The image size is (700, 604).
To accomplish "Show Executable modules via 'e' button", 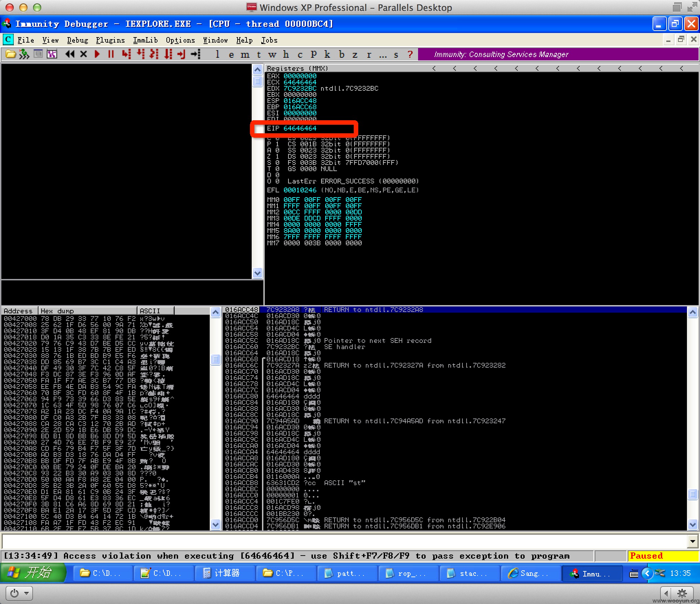I will pos(231,54).
